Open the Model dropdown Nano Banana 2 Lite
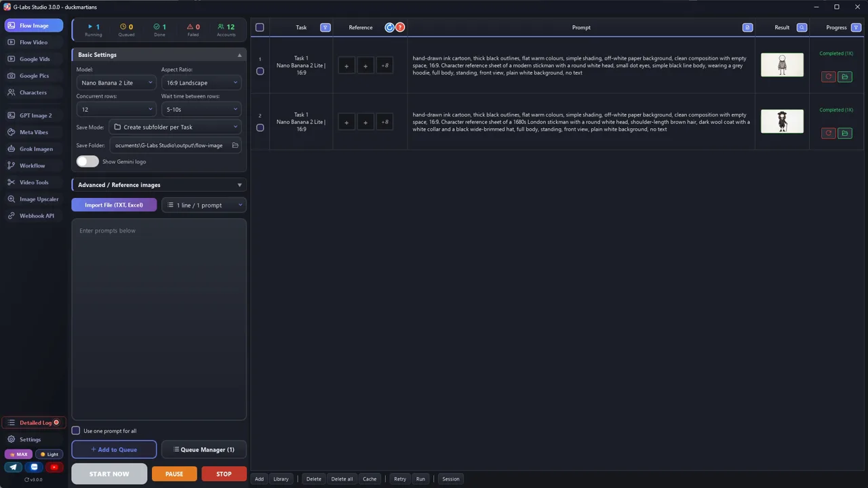868x488 pixels. click(117, 83)
